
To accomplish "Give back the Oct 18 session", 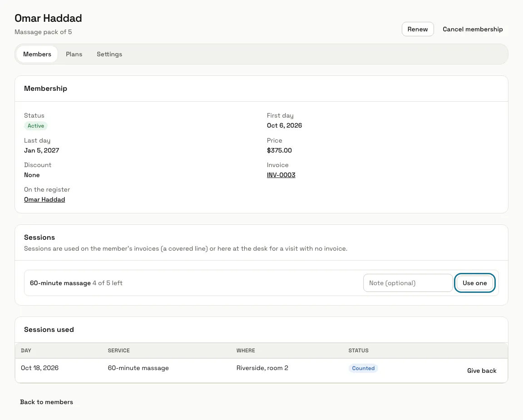I will pyautogui.click(x=482, y=371).
